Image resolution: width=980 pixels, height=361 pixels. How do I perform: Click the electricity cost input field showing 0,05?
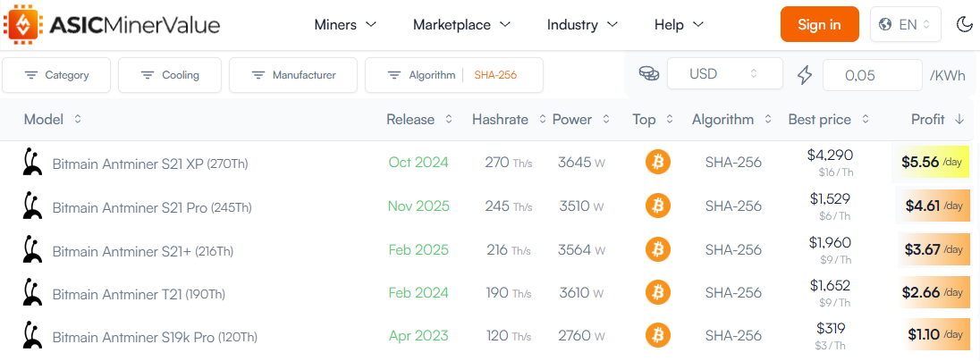coord(873,75)
